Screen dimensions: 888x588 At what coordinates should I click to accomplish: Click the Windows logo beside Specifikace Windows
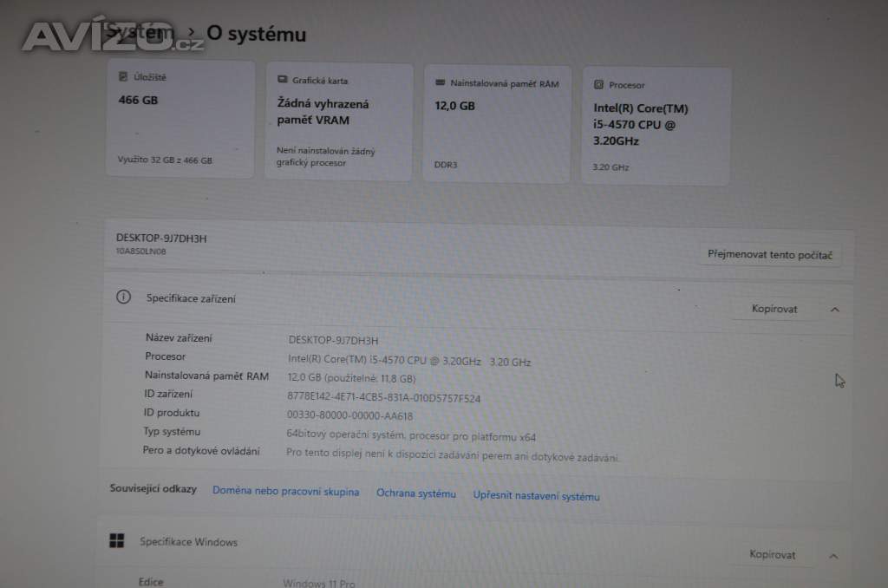pos(116,541)
